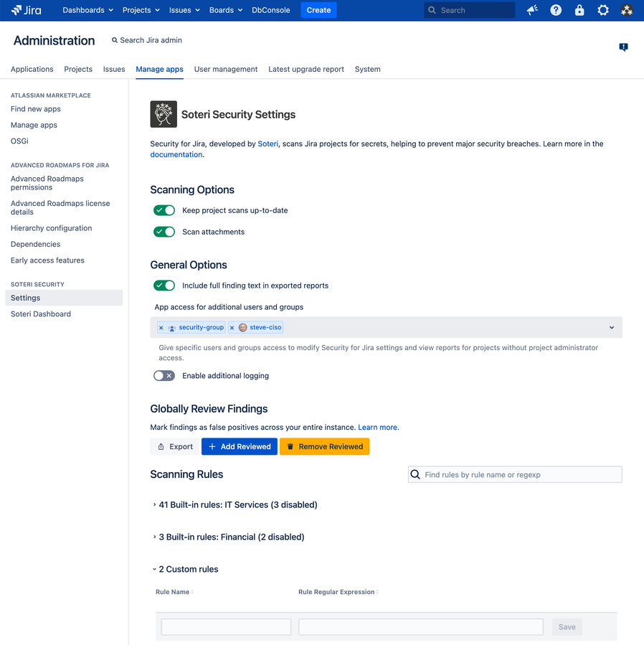Viewport: 644px width, 645px height.
Task: Open the feedback megaphone icon
Action: click(532, 10)
